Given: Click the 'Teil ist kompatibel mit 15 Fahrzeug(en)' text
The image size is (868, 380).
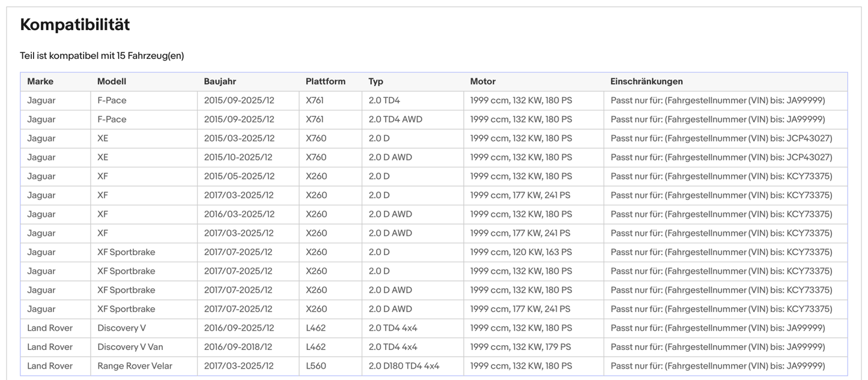Looking at the screenshot, I should 102,56.
